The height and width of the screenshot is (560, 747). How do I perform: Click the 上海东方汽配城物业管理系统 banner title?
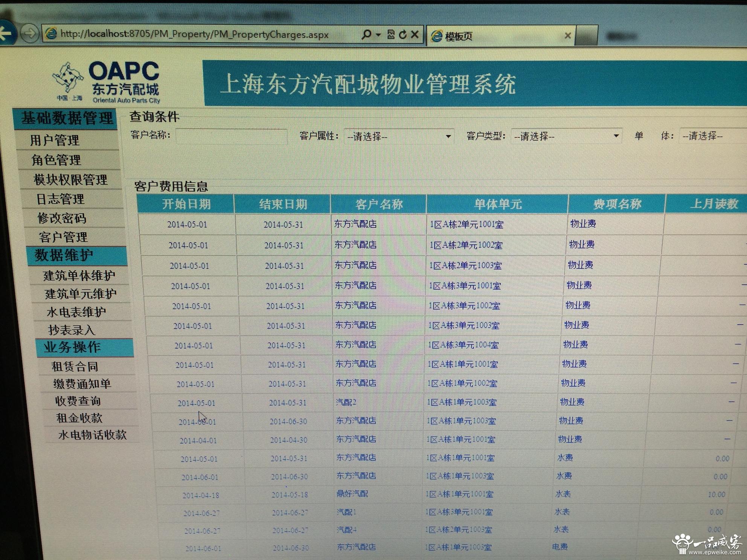[368, 84]
